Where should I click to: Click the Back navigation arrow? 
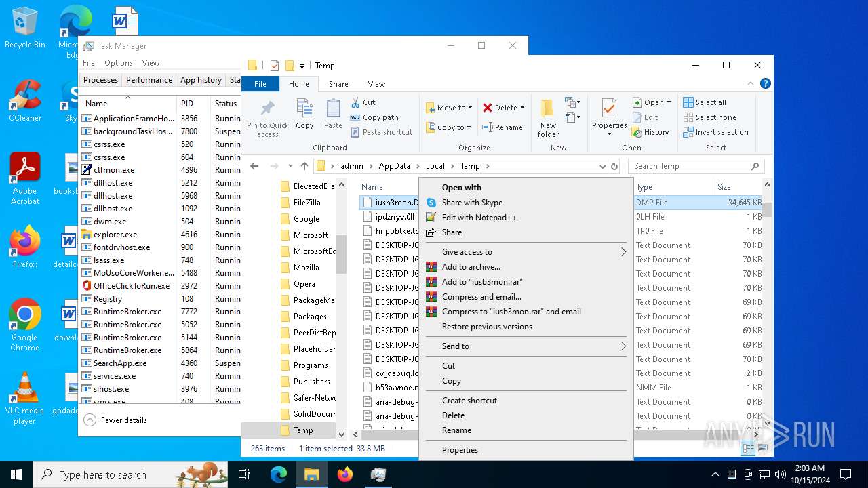(254, 166)
